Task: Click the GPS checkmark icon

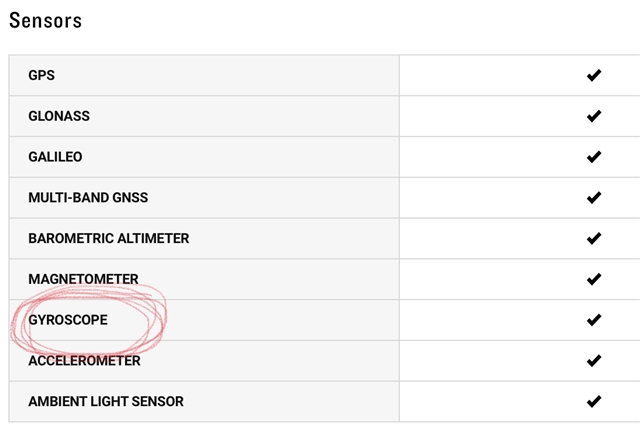Action: click(x=594, y=75)
